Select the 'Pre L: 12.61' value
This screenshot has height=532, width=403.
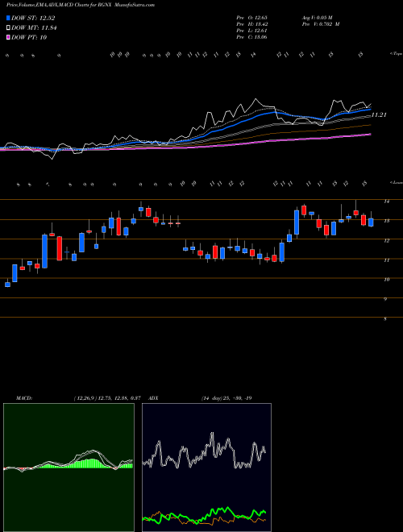pos(251,31)
